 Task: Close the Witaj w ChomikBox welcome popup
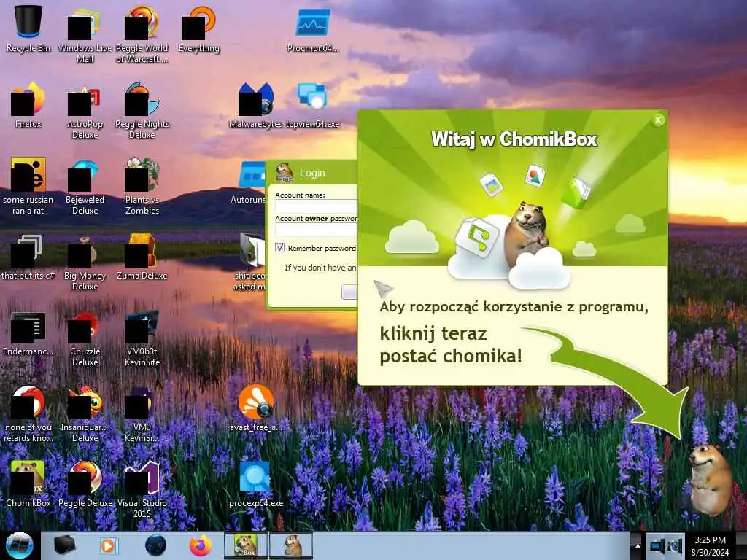tap(658, 120)
